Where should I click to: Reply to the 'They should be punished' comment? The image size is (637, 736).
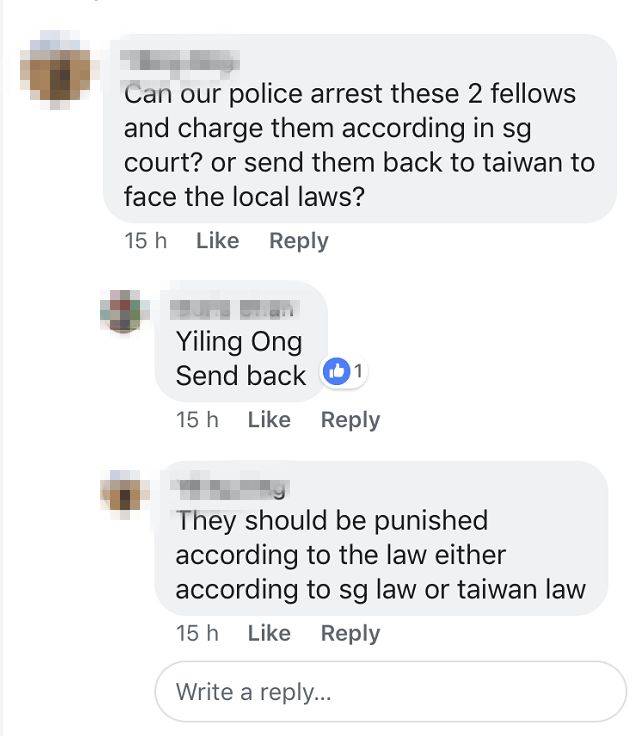pos(350,634)
